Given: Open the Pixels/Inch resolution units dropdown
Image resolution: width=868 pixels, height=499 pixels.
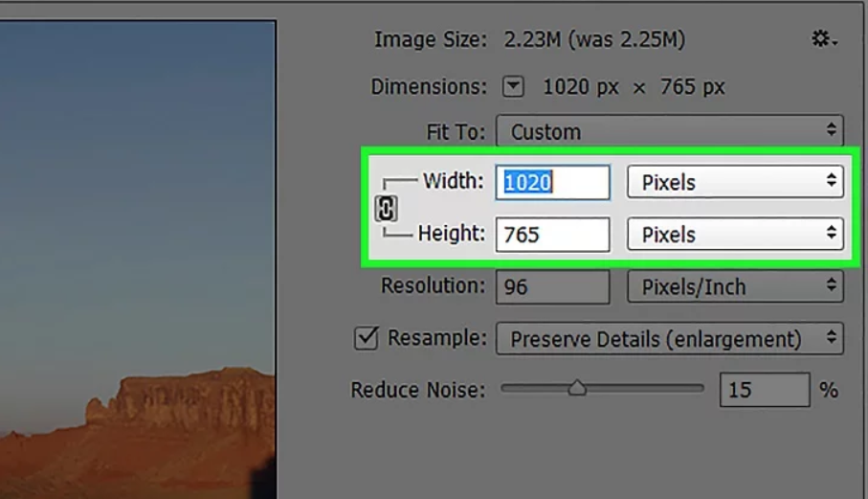Looking at the screenshot, I should [734, 287].
